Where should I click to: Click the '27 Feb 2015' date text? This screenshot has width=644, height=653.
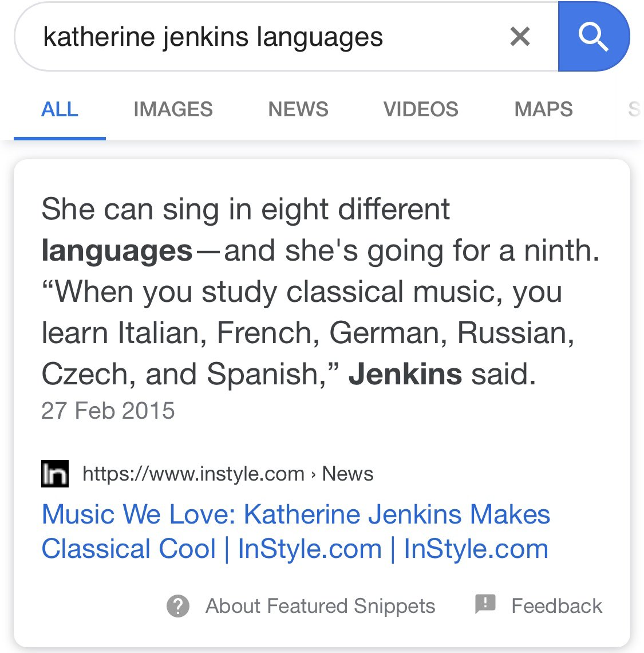point(108,411)
